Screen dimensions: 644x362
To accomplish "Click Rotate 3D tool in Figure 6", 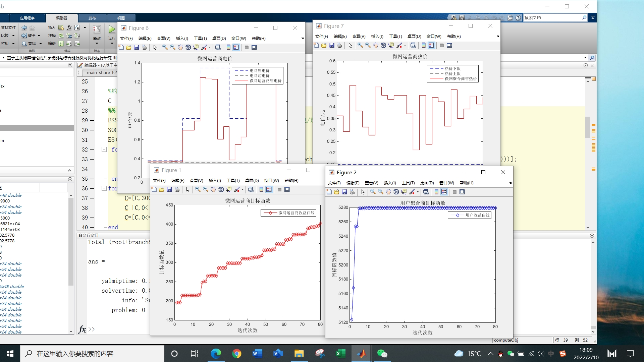I will (188, 47).
